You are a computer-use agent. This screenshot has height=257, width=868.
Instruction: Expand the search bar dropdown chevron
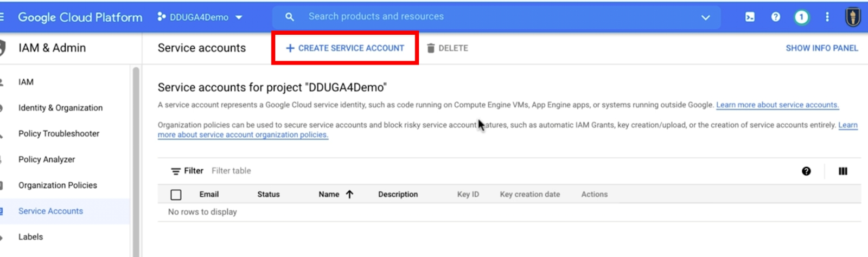click(x=705, y=17)
